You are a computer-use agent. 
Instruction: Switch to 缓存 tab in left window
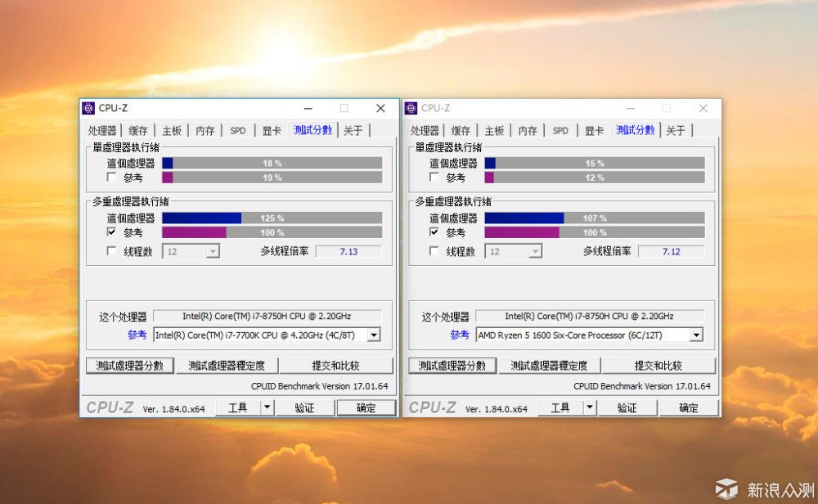[138, 130]
